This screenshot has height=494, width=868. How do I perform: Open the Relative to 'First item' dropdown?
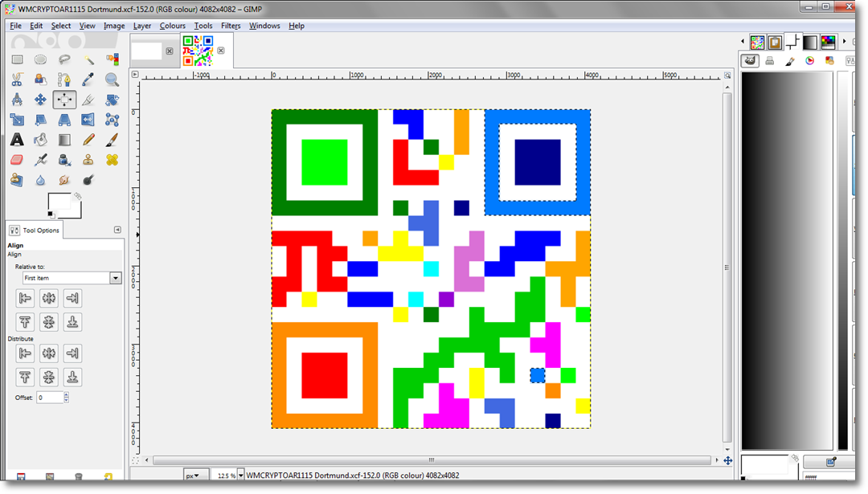pyautogui.click(x=115, y=278)
